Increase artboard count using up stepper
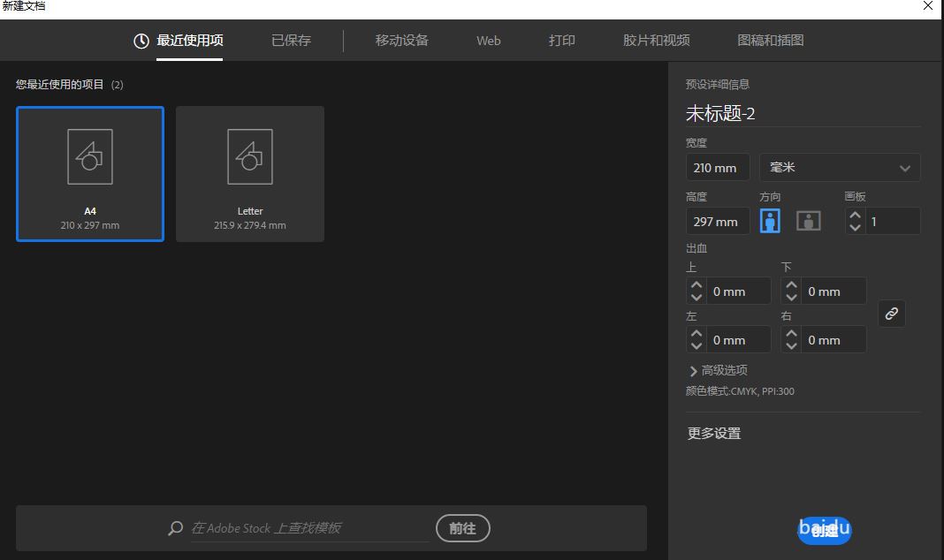 click(x=855, y=216)
